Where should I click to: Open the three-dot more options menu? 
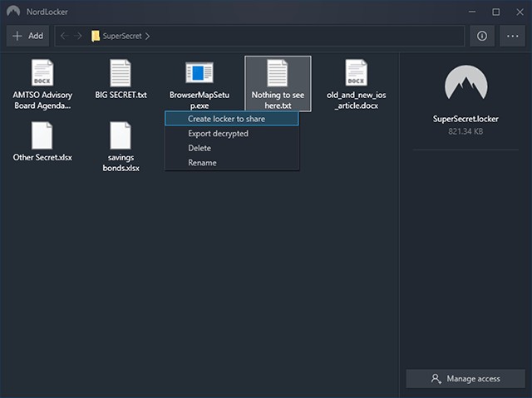click(x=510, y=36)
